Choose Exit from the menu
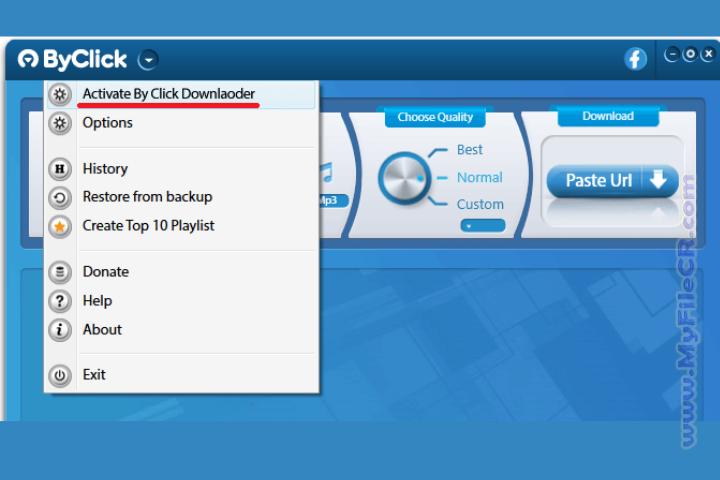Screen dimensions: 720x480 pyautogui.click(x=182, y=375)
